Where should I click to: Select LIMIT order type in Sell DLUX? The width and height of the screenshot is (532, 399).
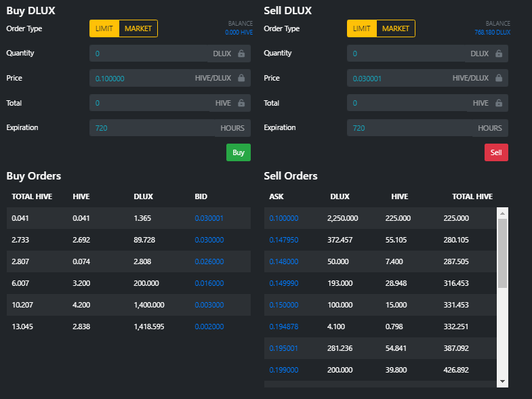(x=362, y=28)
